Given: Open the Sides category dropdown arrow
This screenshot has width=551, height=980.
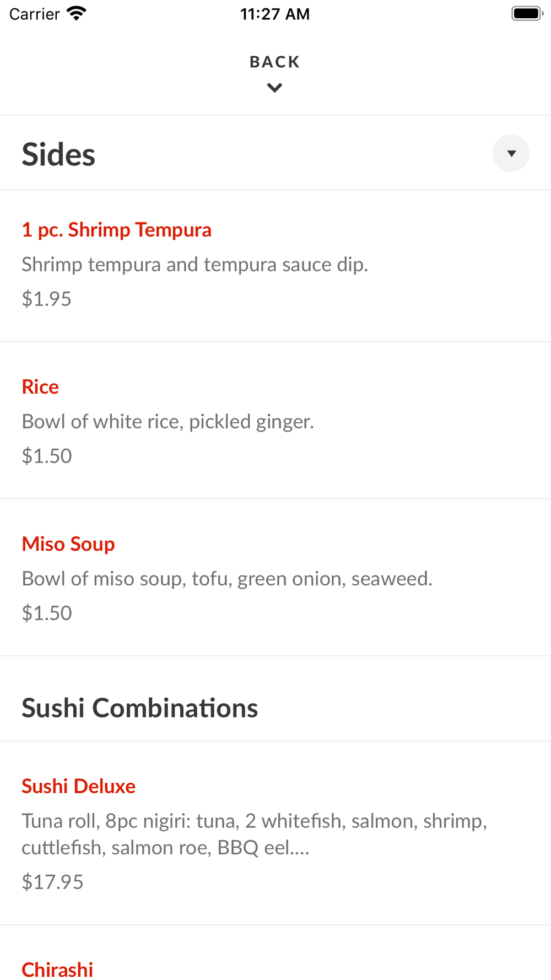Looking at the screenshot, I should click(x=511, y=153).
